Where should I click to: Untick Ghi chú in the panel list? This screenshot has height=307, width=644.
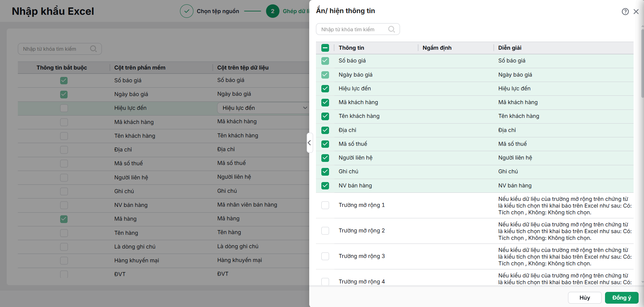tap(325, 172)
